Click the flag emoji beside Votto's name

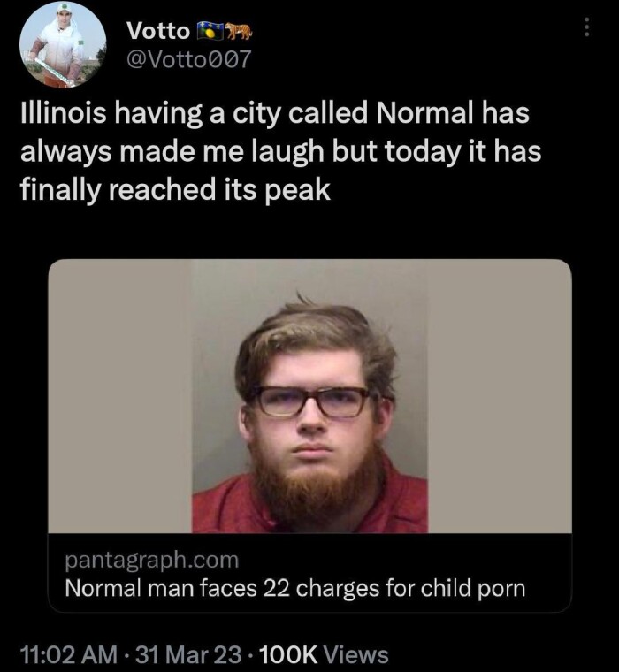(210, 32)
